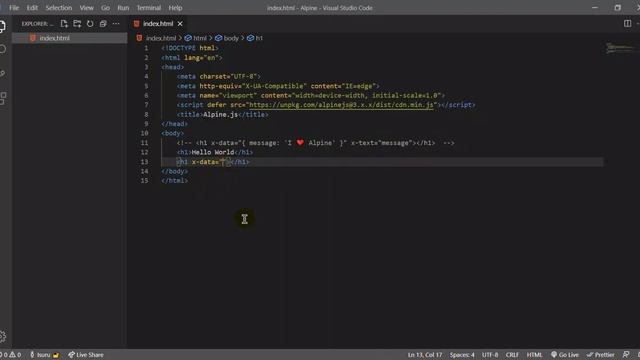The image size is (640, 360).
Task: Split the editor to the right
Action: coord(627,24)
